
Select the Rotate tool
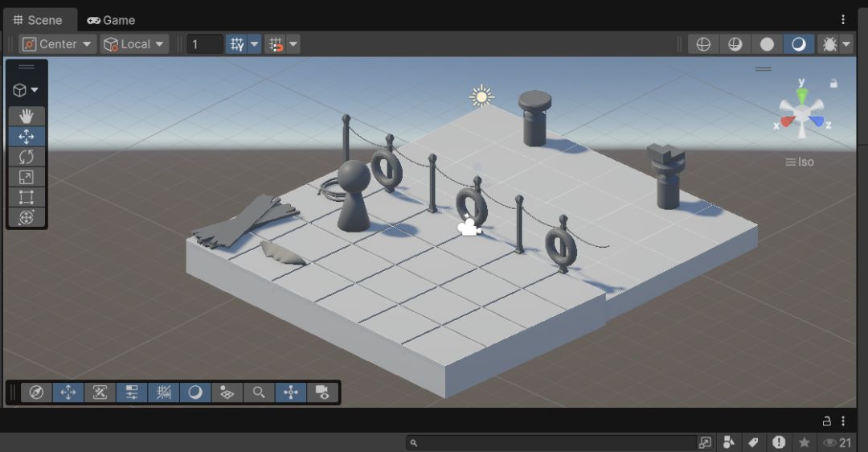pyautogui.click(x=26, y=157)
